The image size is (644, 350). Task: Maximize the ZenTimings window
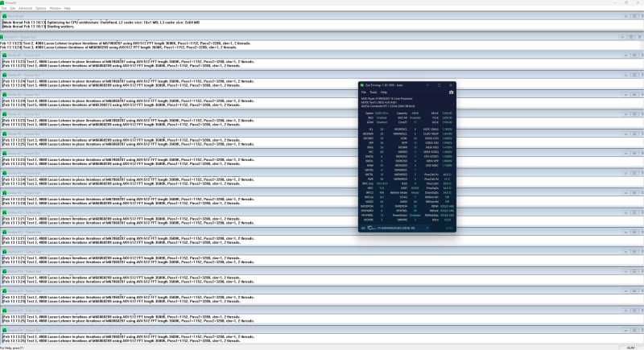coord(439,85)
